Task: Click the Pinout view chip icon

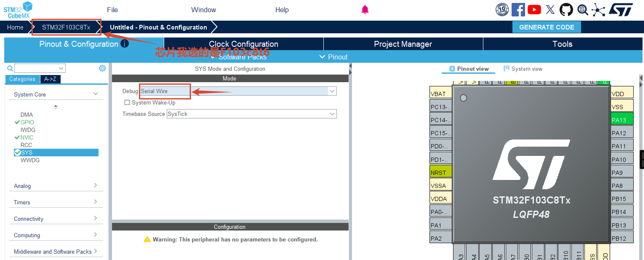Action: point(452,68)
